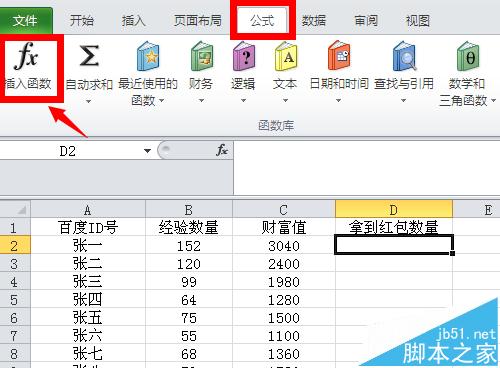This screenshot has height=368, width=500.
Task: Click the fill handle of cell D2
Action: tap(452, 253)
